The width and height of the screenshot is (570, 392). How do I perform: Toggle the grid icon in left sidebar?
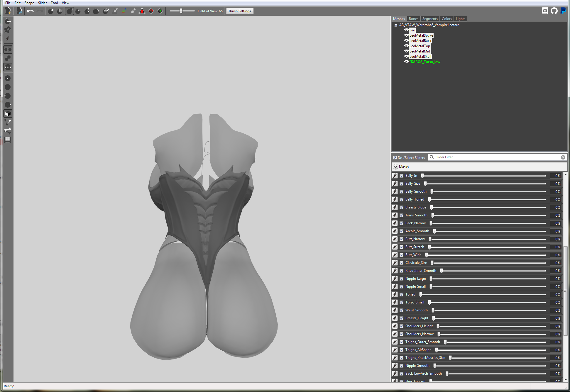tap(8, 140)
